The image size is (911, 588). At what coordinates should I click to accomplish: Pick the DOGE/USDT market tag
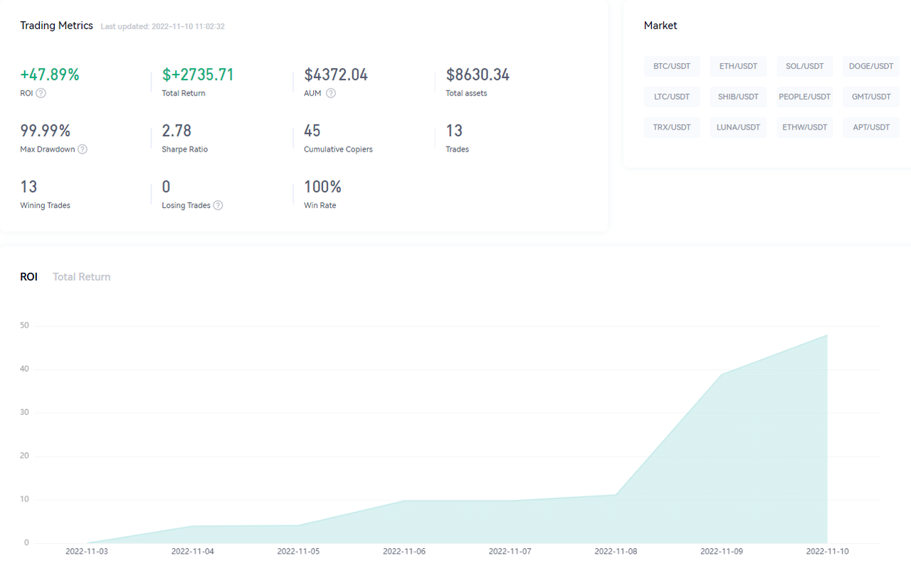pos(870,66)
